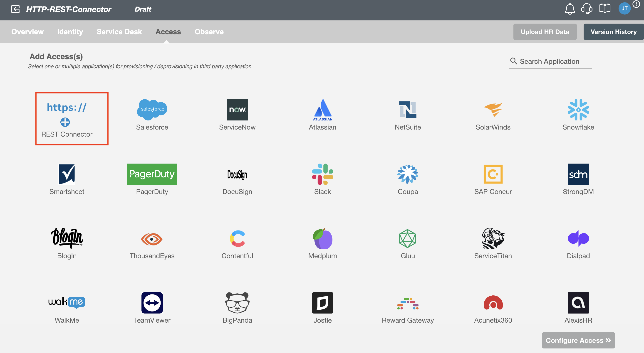Select the Jostle application
Image resolution: width=644 pixels, height=353 pixels.
(322, 308)
